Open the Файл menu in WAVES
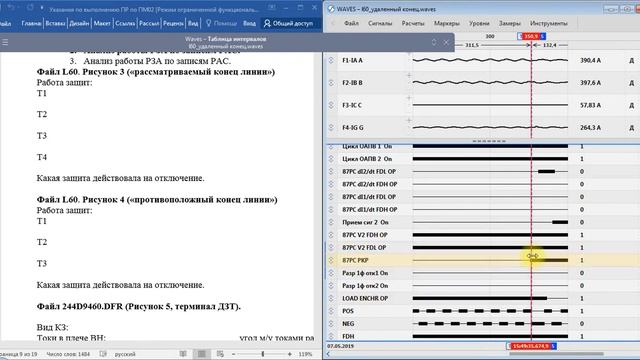This screenshot has width=640, height=360. (x=351, y=23)
